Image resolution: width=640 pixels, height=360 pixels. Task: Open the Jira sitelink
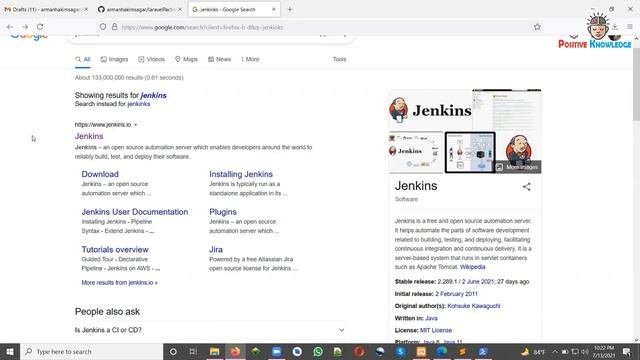click(x=216, y=249)
